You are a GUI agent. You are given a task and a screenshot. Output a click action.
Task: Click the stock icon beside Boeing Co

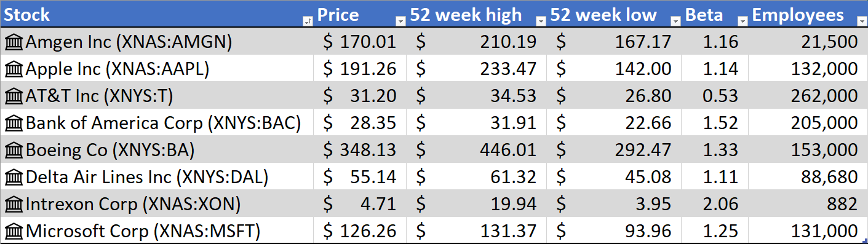pos(12,150)
